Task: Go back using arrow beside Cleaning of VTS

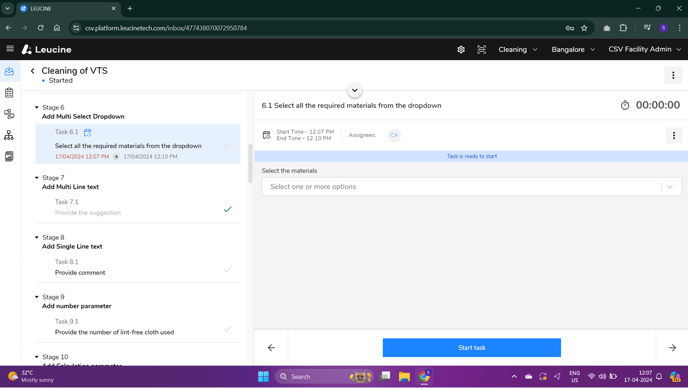Action: tap(32, 71)
